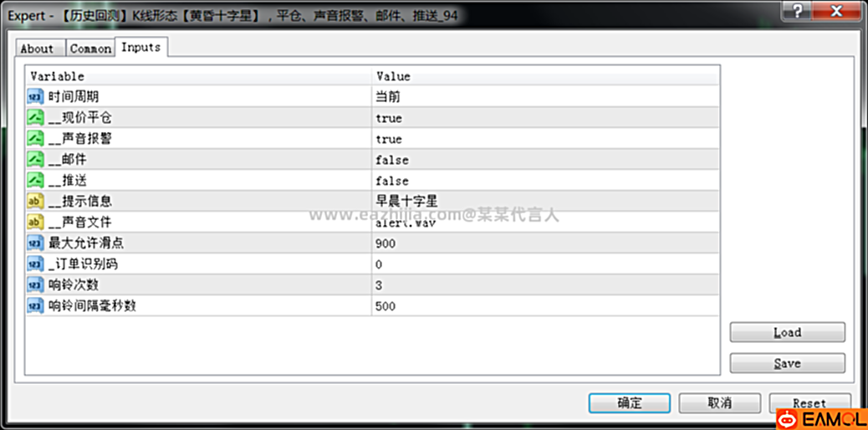Image resolution: width=868 pixels, height=430 pixels.
Task: Confirm settings with the 确定 button
Action: [x=629, y=403]
